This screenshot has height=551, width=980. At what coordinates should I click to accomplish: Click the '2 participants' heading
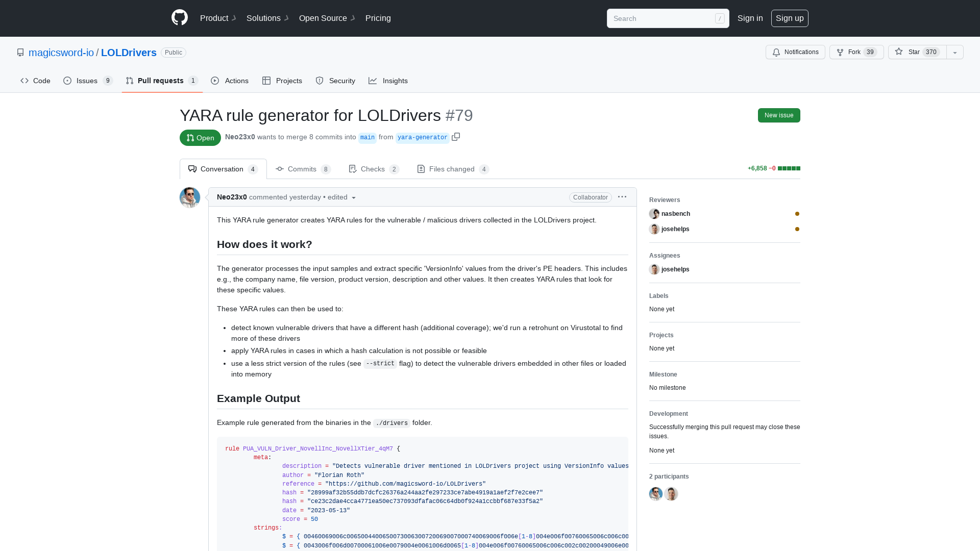(669, 477)
